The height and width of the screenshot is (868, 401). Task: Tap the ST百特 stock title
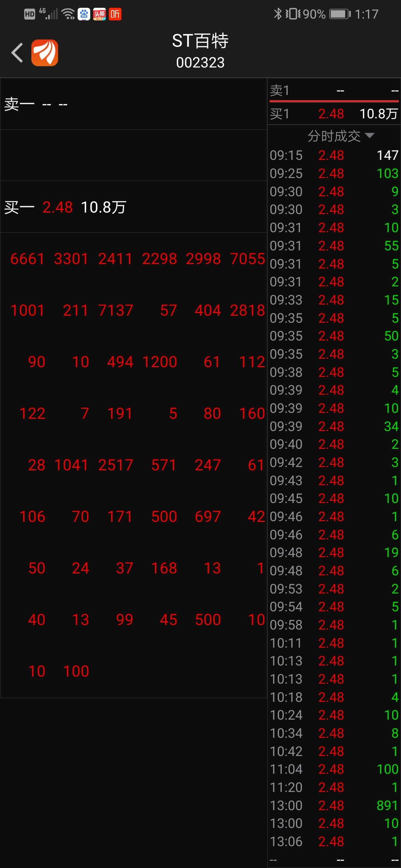(200, 41)
